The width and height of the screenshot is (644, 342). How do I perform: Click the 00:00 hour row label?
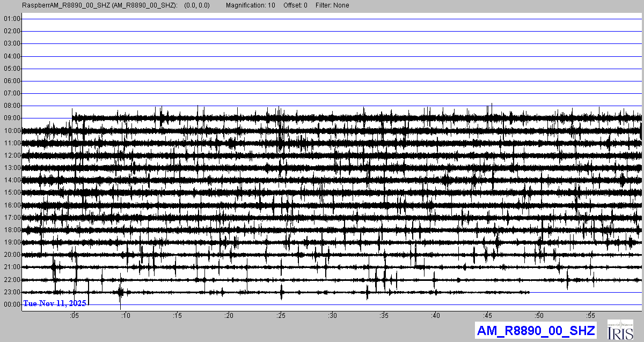point(12,304)
